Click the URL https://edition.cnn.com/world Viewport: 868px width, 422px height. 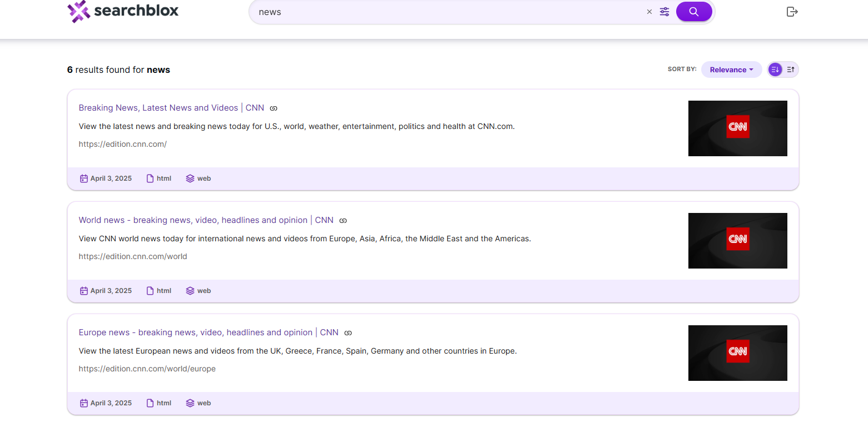point(133,256)
